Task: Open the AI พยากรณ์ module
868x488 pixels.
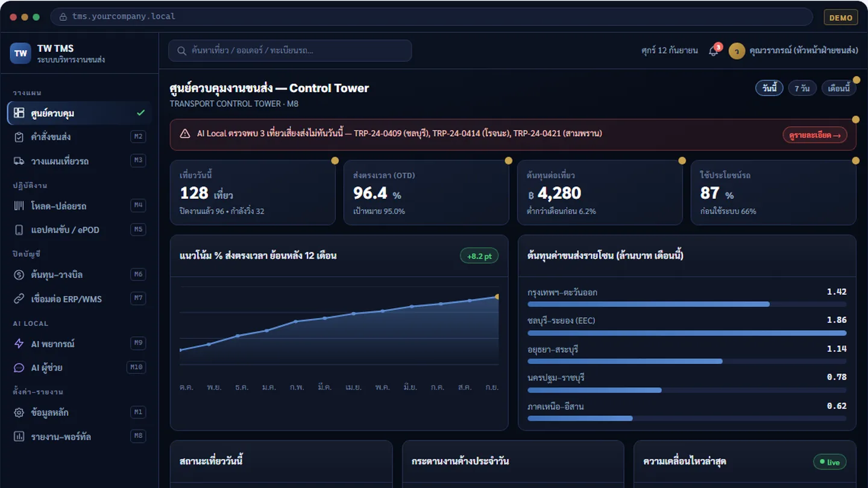Action: coord(79,343)
